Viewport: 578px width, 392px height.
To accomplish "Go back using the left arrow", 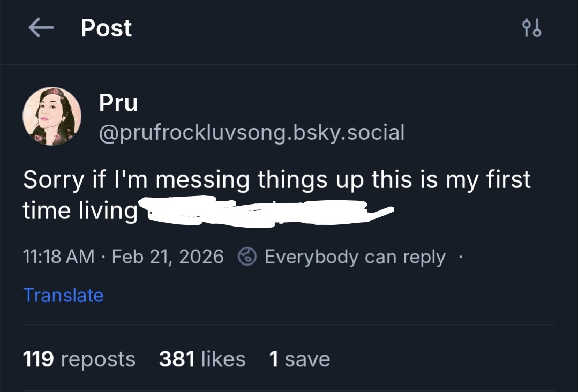I will click(41, 28).
